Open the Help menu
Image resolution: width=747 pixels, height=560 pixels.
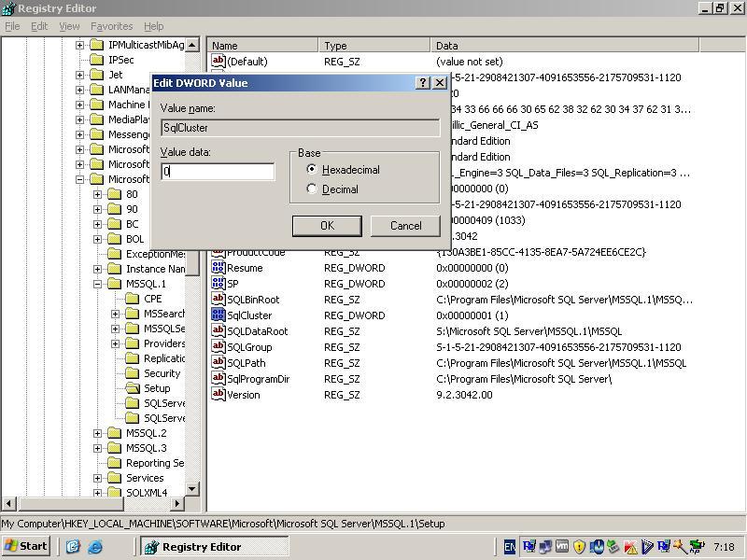153,26
